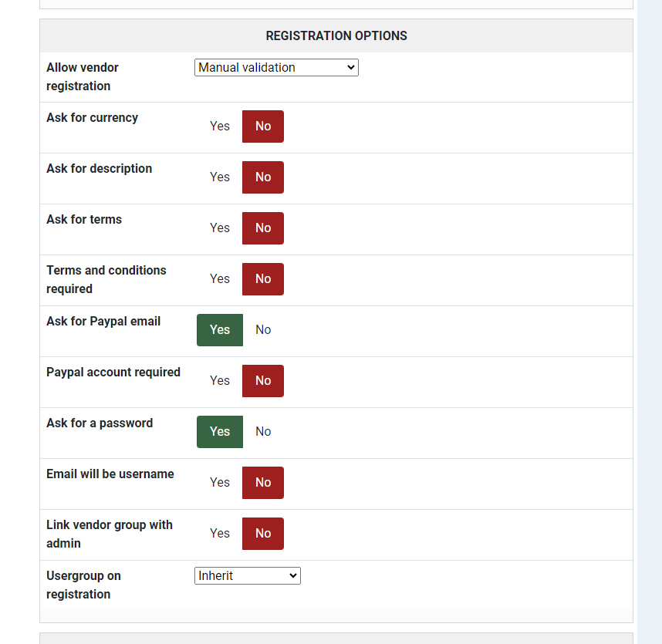Click No for Ask for currency
662x644 pixels.
(x=263, y=126)
